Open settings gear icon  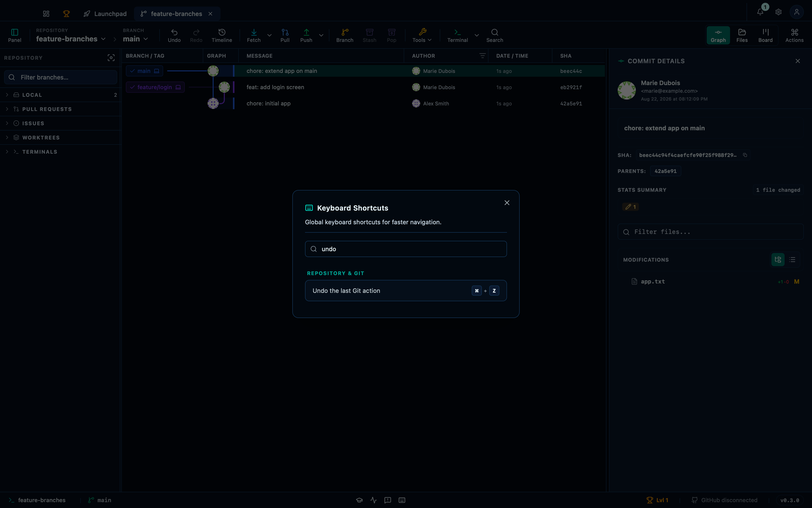click(x=779, y=12)
